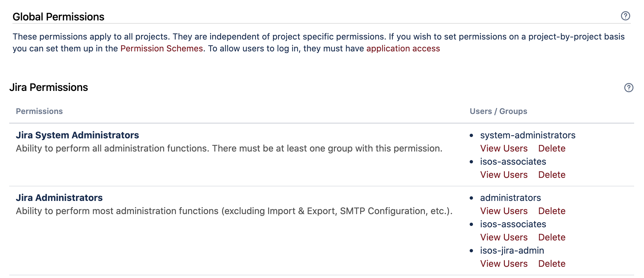Image resolution: width=644 pixels, height=278 pixels.
Task: Click the Jira Administrators permission title
Action: [x=59, y=198]
